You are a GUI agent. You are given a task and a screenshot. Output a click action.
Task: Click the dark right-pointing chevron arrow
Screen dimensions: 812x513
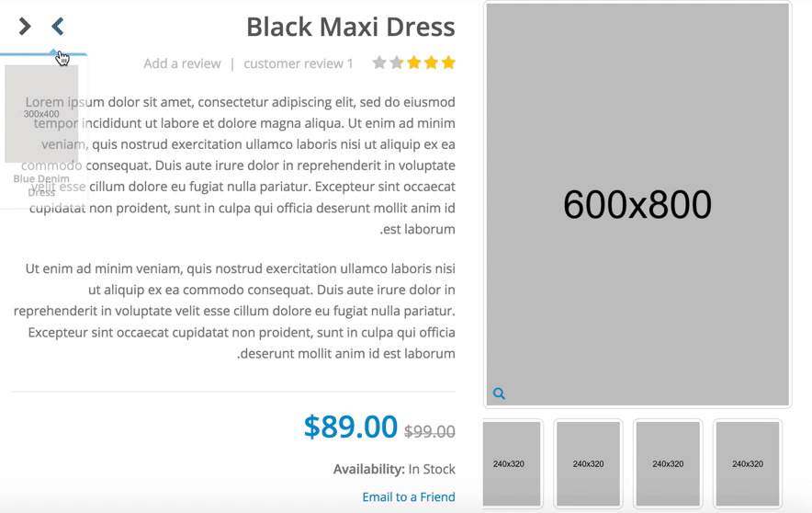(x=24, y=27)
